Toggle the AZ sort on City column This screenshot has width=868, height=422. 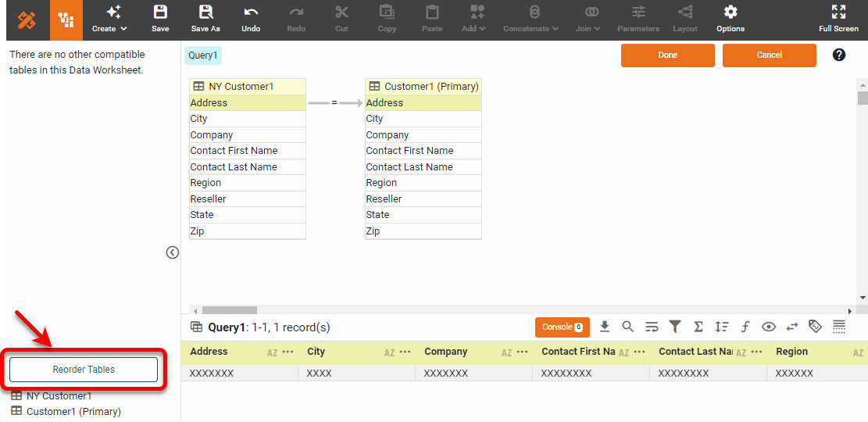[x=390, y=352]
